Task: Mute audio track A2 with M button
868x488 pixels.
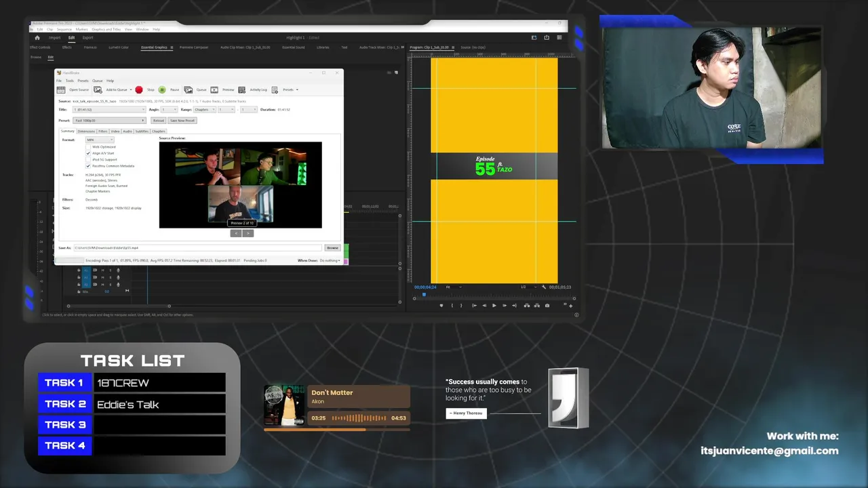Action: click(x=102, y=278)
